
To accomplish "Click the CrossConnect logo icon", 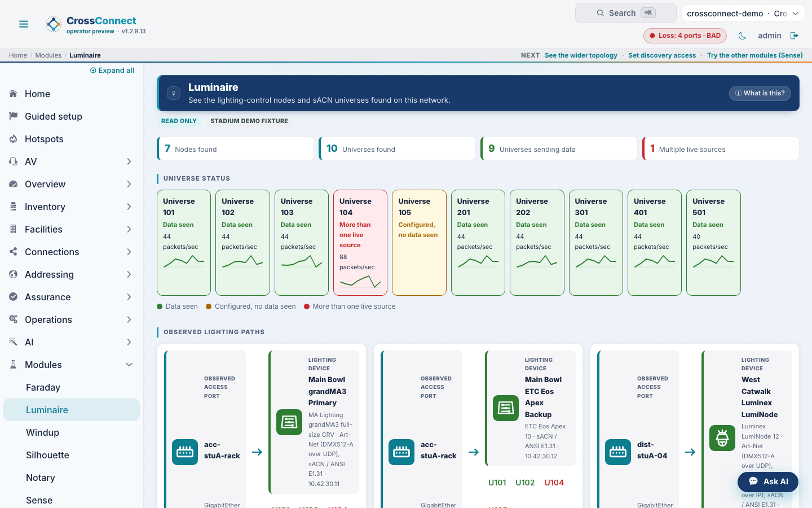I will (54, 24).
